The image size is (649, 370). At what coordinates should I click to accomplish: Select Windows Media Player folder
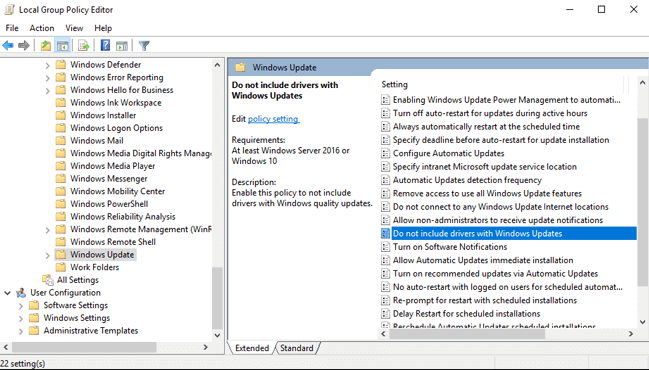[113, 166]
